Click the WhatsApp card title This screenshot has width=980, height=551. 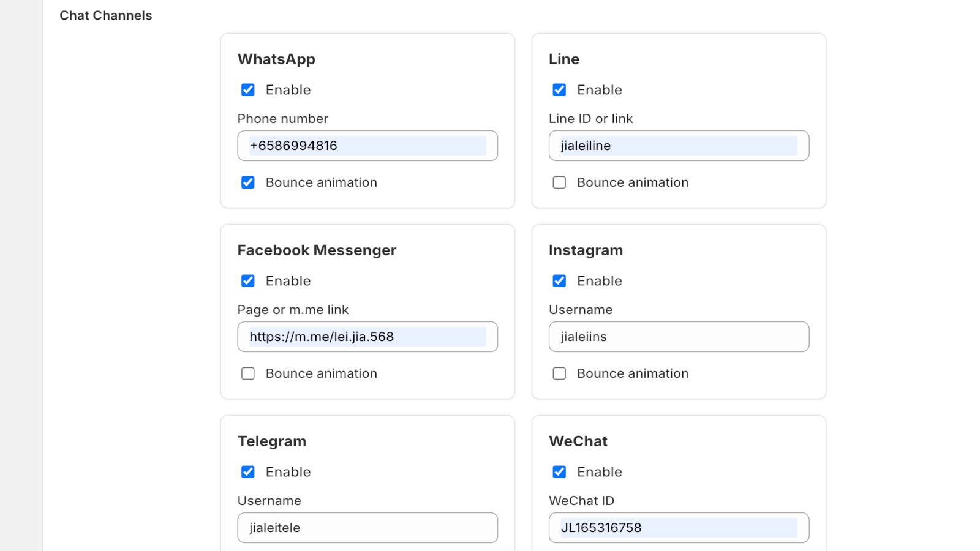pos(277,59)
